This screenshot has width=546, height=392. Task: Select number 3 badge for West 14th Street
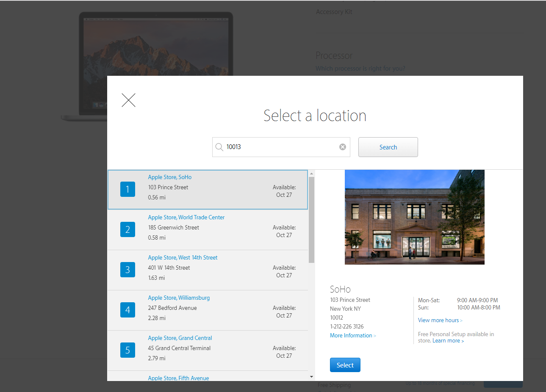pos(127,270)
